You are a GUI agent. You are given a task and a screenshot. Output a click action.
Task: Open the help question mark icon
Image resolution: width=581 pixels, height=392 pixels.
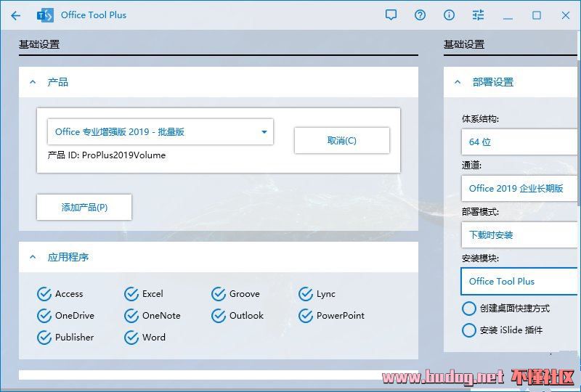coord(420,15)
